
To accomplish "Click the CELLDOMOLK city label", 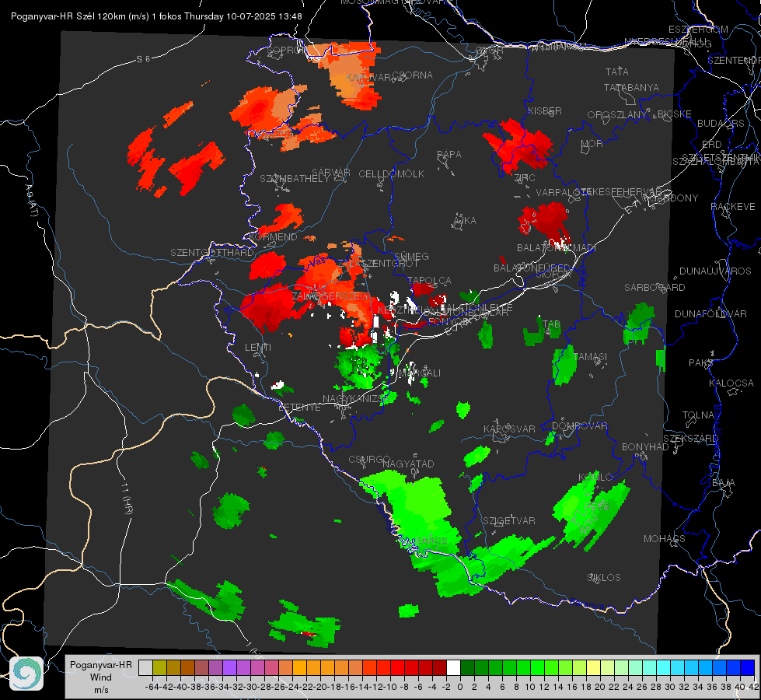I will (392, 174).
